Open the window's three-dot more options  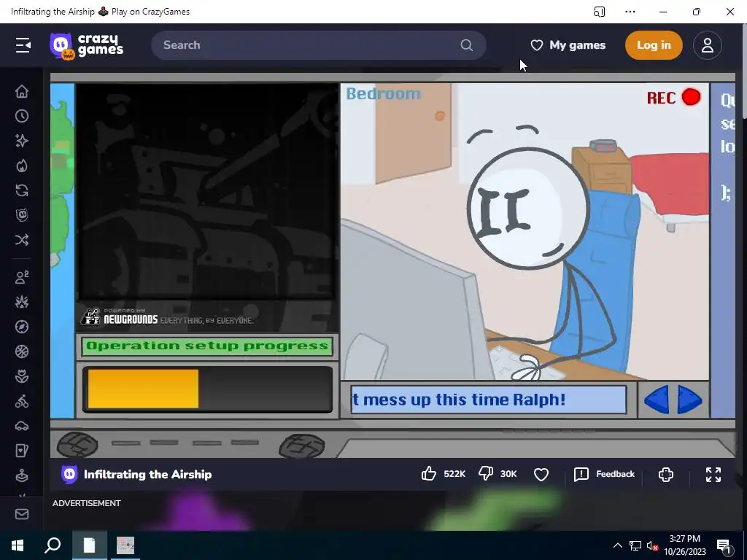coord(630,12)
